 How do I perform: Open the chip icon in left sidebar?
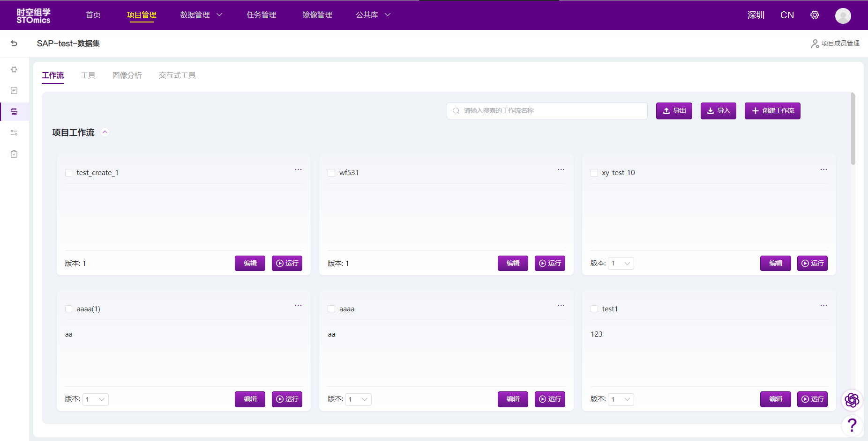tap(14, 70)
